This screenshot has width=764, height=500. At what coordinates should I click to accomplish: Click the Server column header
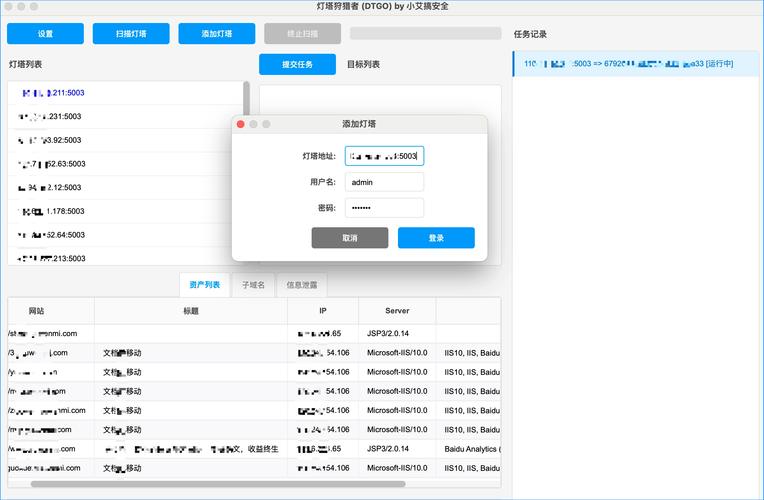pyautogui.click(x=396, y=311)
